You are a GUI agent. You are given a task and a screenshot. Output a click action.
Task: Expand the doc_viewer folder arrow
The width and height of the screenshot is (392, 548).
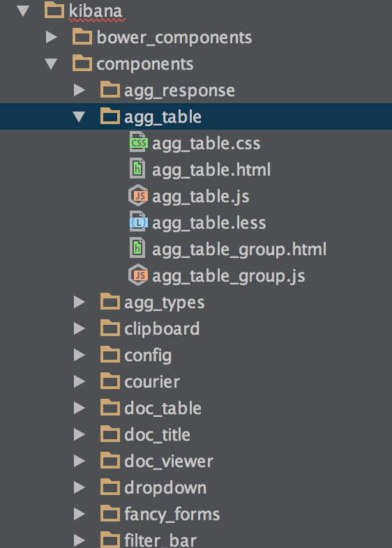80,461
